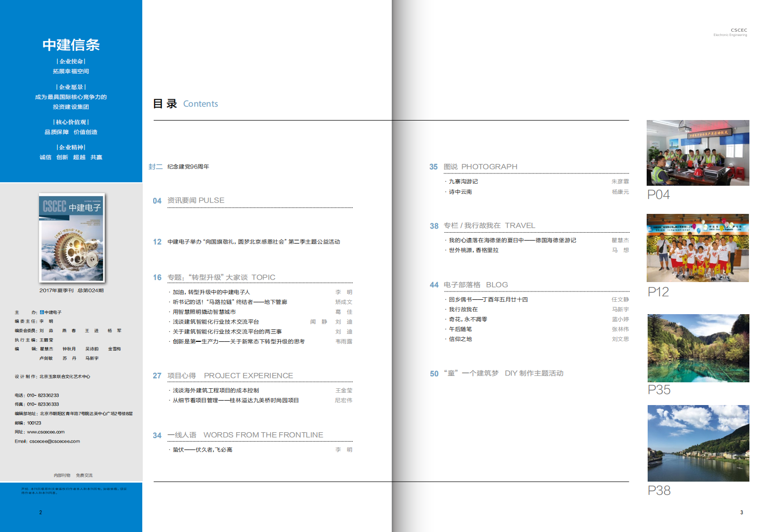
Task: Go to '图说 PHOTOGRAPH' section heading
Action: point(480,166)
